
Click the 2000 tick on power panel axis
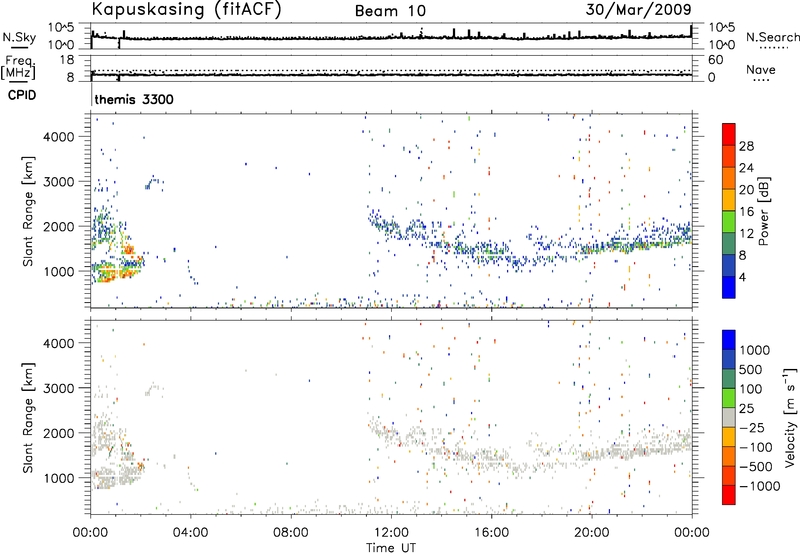(x=58, y=226)
